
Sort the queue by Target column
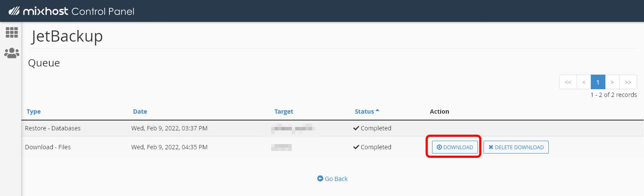tap(284, 112)
